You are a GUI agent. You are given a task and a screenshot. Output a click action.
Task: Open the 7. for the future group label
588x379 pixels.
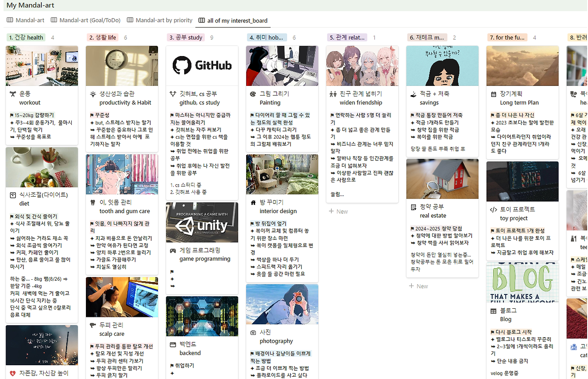tap(507, 38)
